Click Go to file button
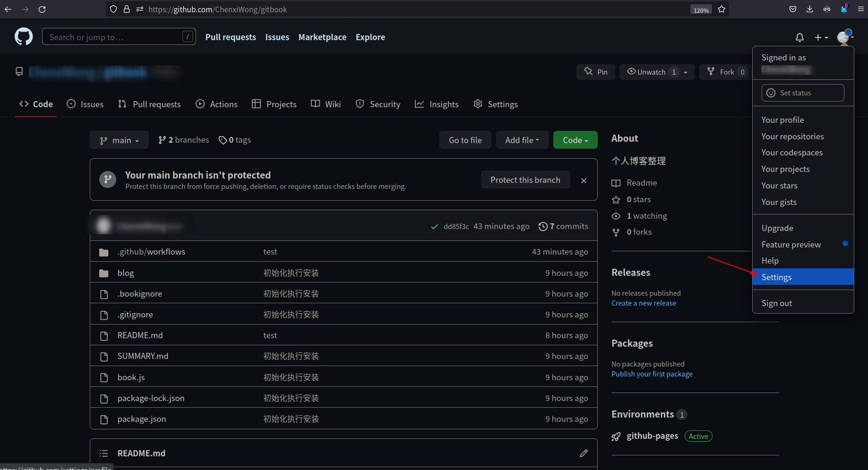The width and height of the screenshot is (868, 470). (465, 140)
